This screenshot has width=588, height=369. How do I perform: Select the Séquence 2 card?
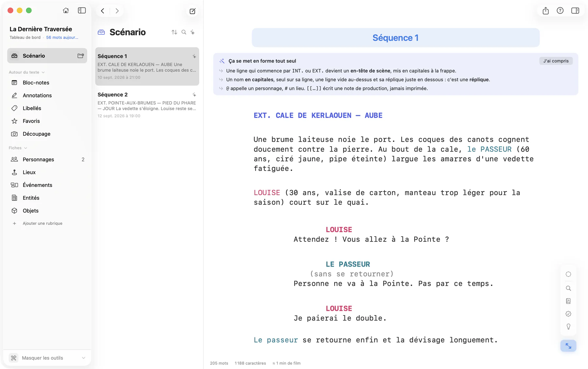pos(147,105)
